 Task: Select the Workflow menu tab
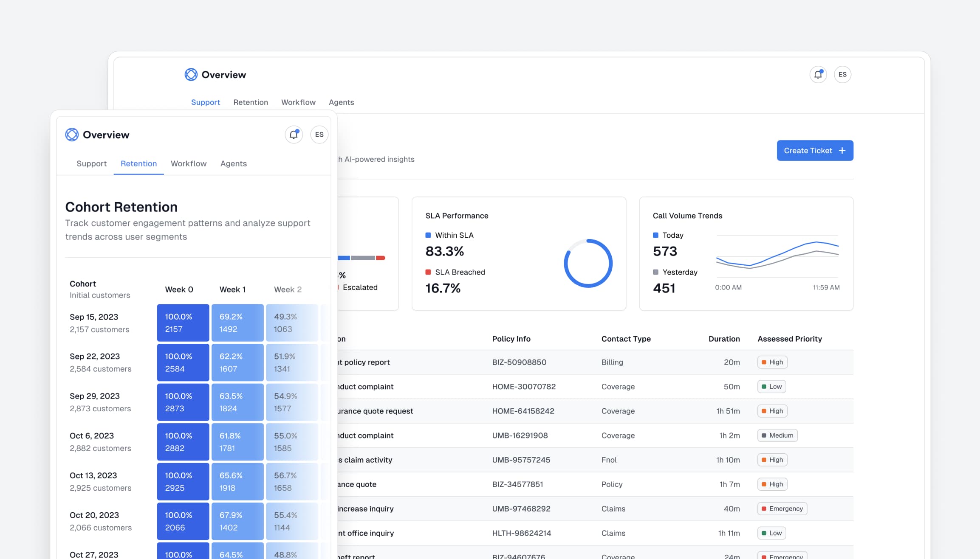point(188,164)
